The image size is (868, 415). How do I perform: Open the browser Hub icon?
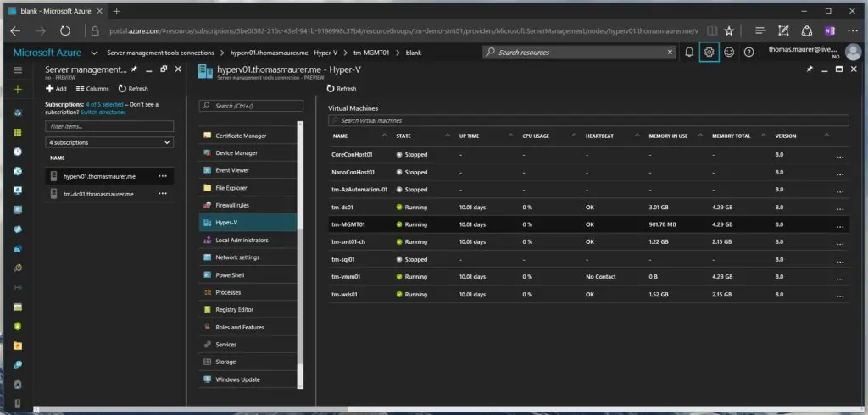[x=761, y=31]
